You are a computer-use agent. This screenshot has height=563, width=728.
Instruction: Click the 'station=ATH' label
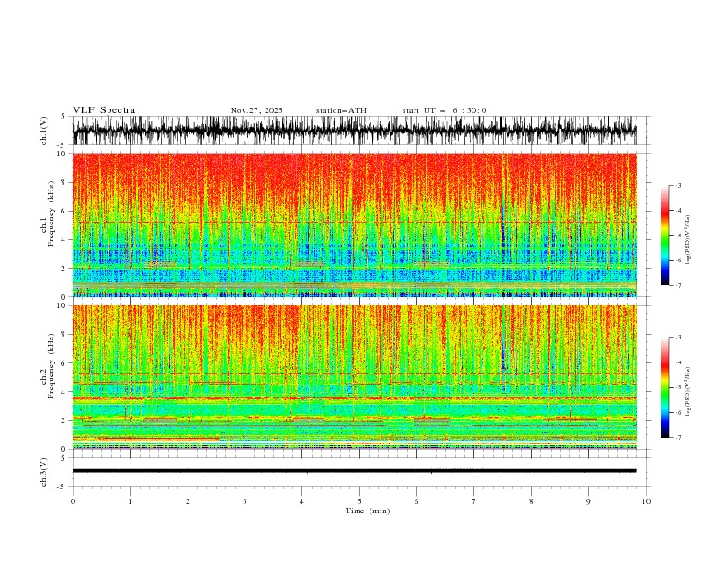coord(341,110)
